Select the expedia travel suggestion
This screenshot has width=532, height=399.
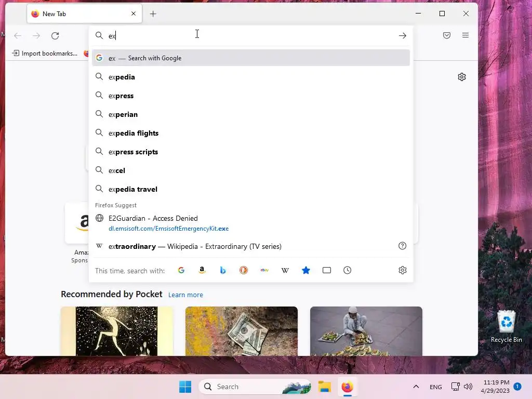(x=251, y=189)
